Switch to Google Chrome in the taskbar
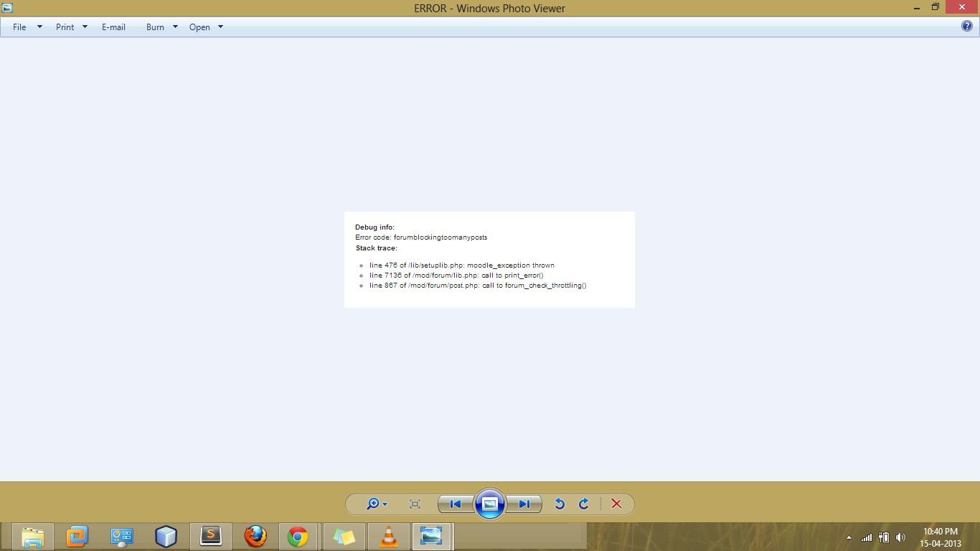Screen dimensions: 980x551 (298, 537)
